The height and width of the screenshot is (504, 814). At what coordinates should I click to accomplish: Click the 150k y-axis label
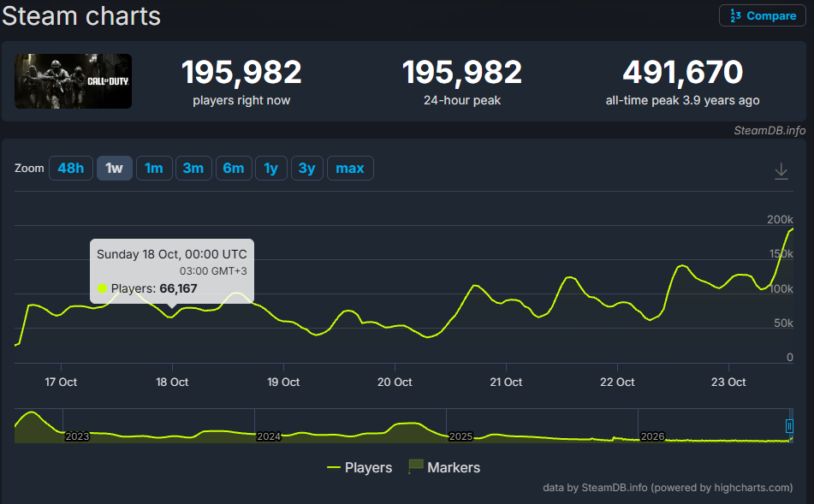click(781, 254)
